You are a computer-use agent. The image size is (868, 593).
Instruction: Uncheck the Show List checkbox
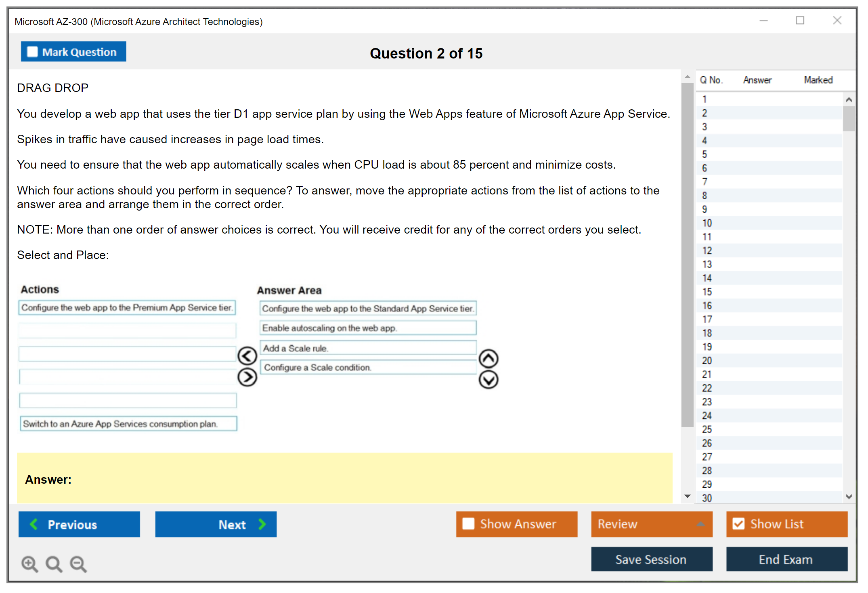coord(738,524)
